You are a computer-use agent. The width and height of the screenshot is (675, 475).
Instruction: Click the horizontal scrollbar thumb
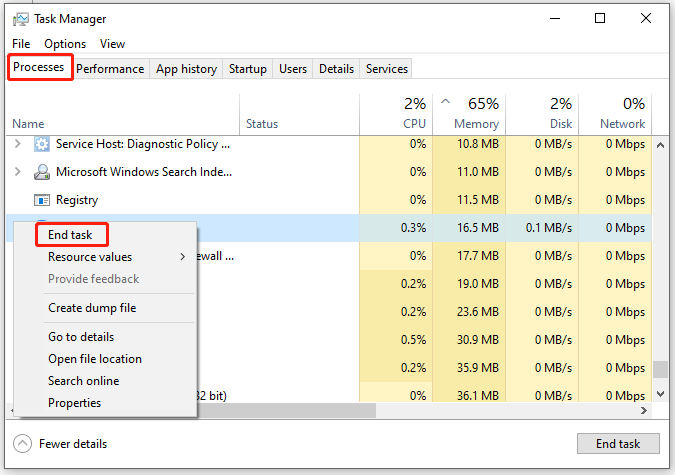pyautogui.click(x=286, y=410)
